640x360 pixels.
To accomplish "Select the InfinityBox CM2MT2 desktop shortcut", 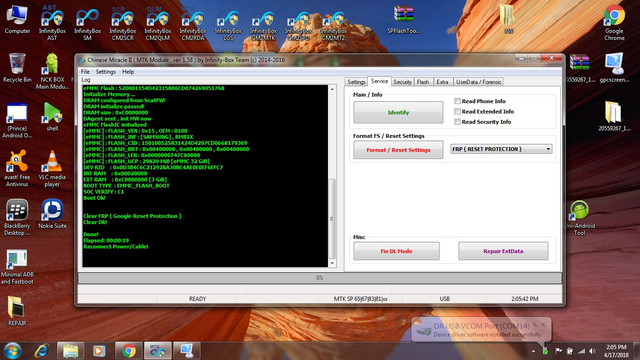I will tap(333, 25).
